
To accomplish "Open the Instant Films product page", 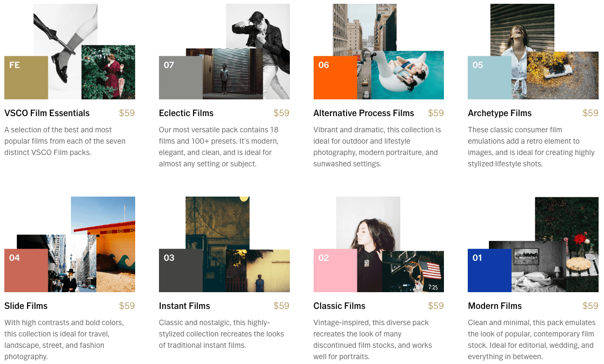I will pos(184,306).
